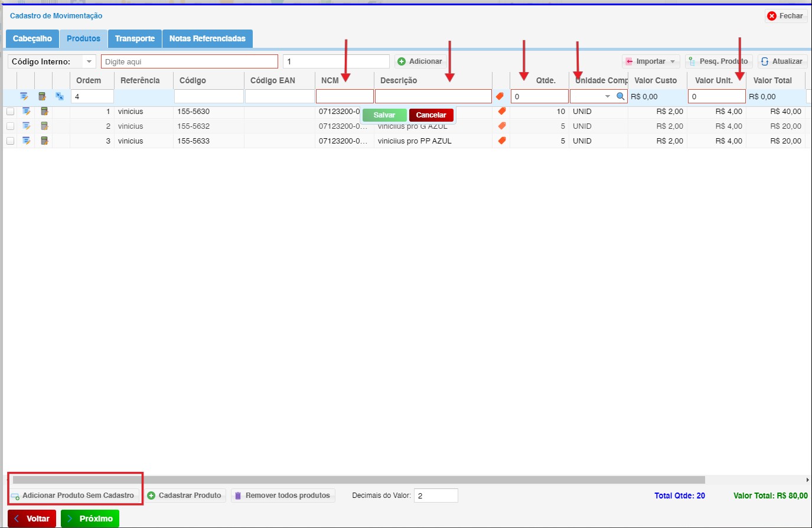Tick the checkbox for row 2
812x528 pixels.
pyautogui.click(x=10, y=126)
